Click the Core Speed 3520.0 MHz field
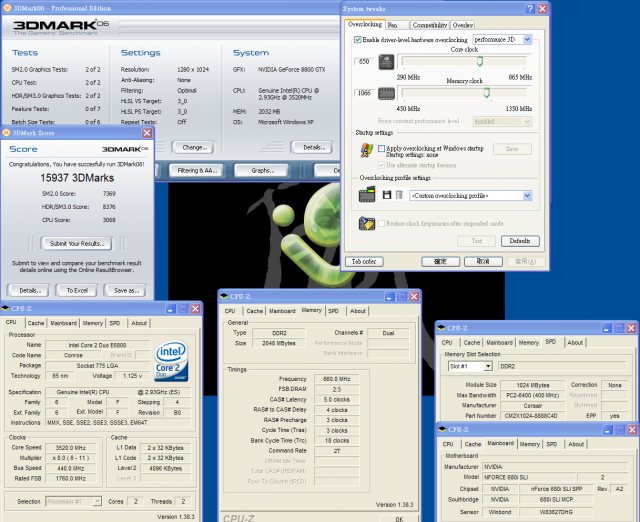 (x=71, y=448)
